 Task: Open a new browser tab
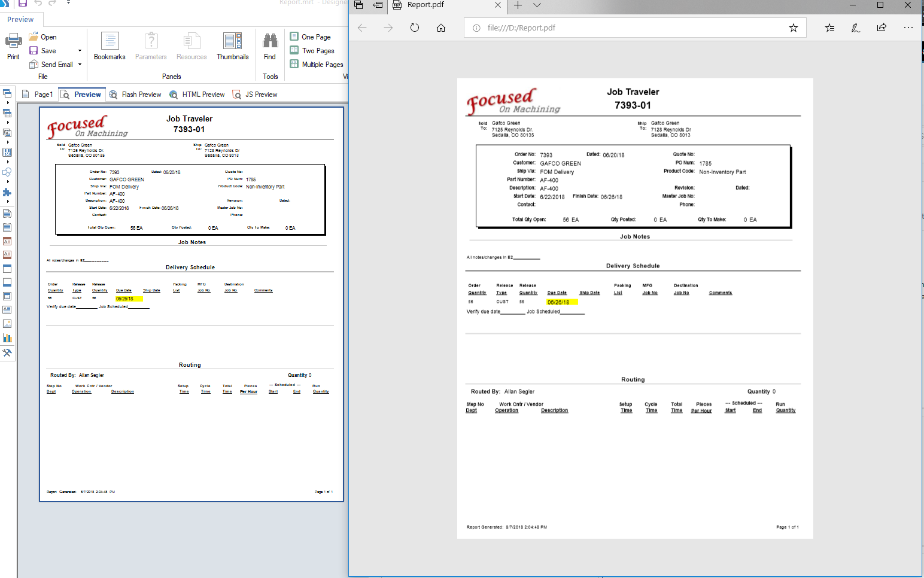click(x=518, y=5)
